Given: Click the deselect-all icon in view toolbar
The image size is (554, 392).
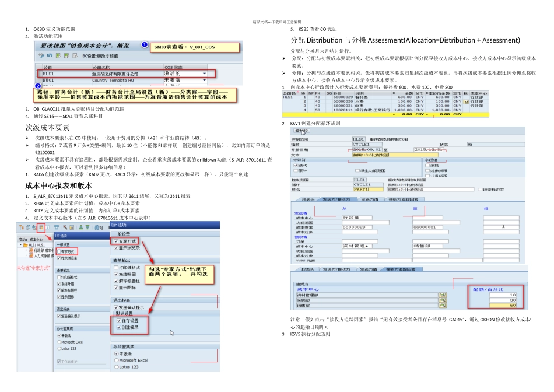Looking at the screenshot, I should pos(75,55).
